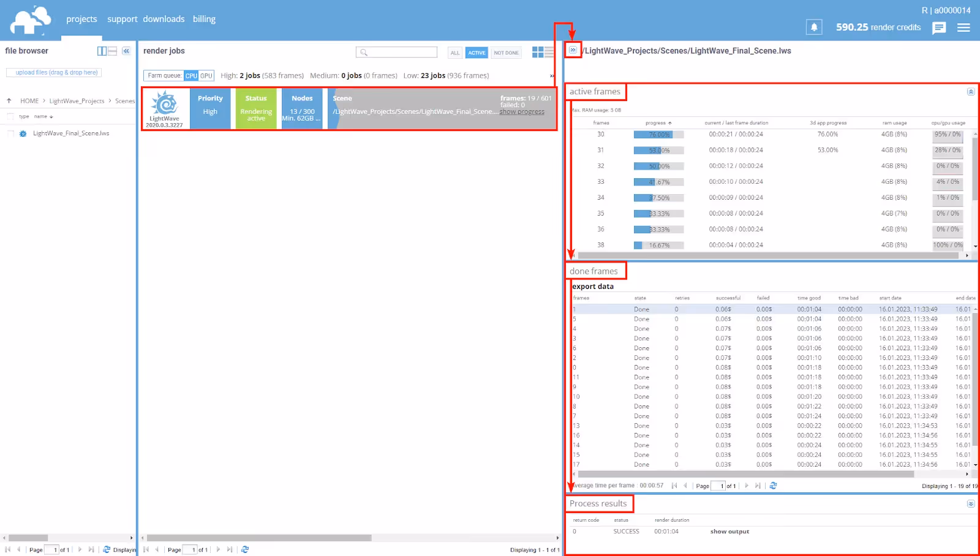Refresh the done frames table
Viewport: 980px width, 556px height.
pyautogui.click(x=774, y=486)
